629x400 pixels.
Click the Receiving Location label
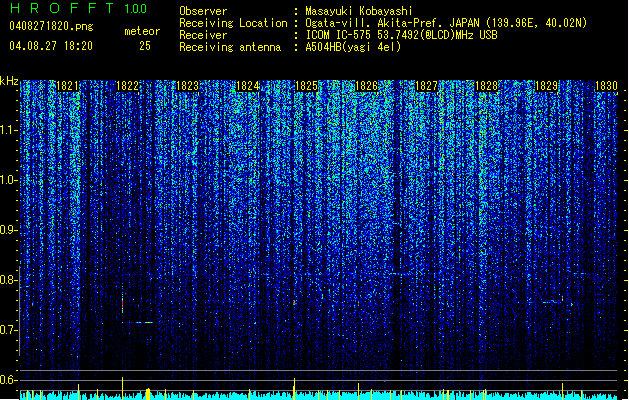pos(233,23)
